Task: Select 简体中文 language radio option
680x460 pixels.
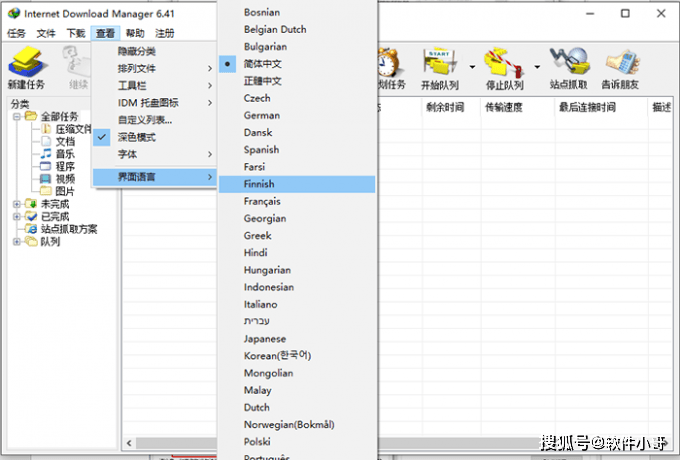Action: point(297,64)
